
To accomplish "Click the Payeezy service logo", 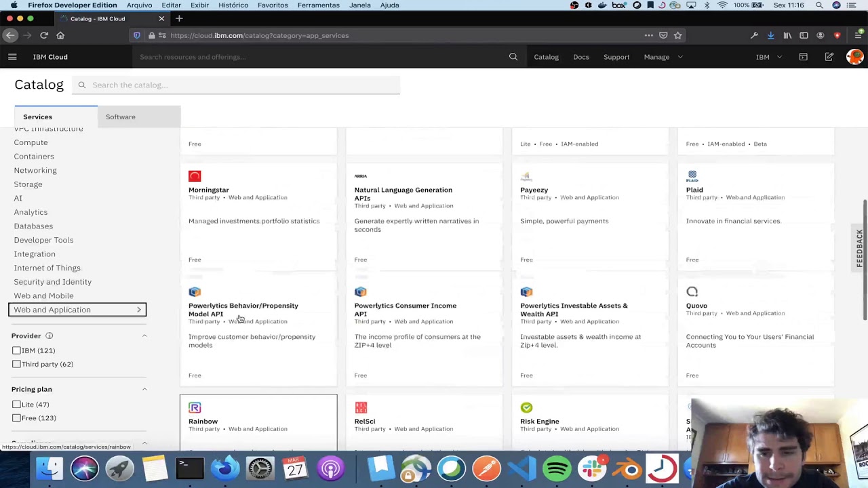I will [x=526, y=176].
